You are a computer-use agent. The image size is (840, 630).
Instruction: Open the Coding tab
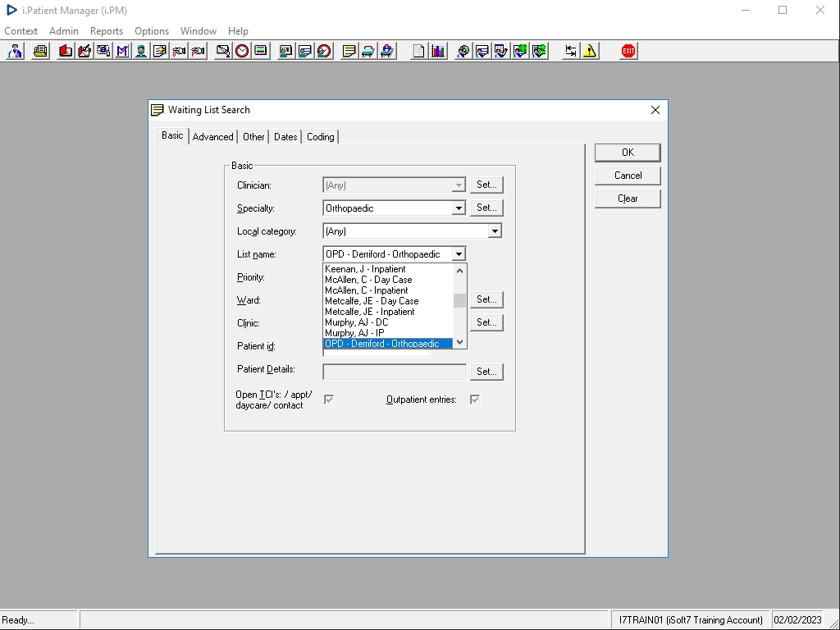(321, 137)
